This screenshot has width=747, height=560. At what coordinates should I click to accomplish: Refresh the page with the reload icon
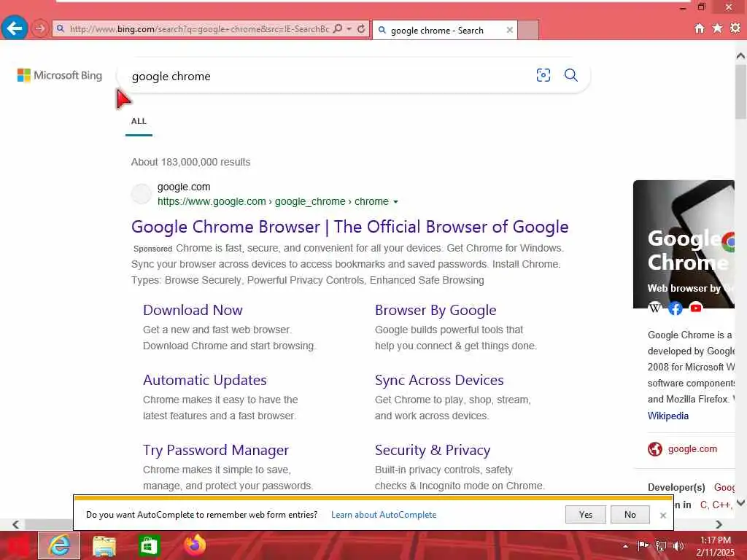pyautogui.click(x=361, y=28)
